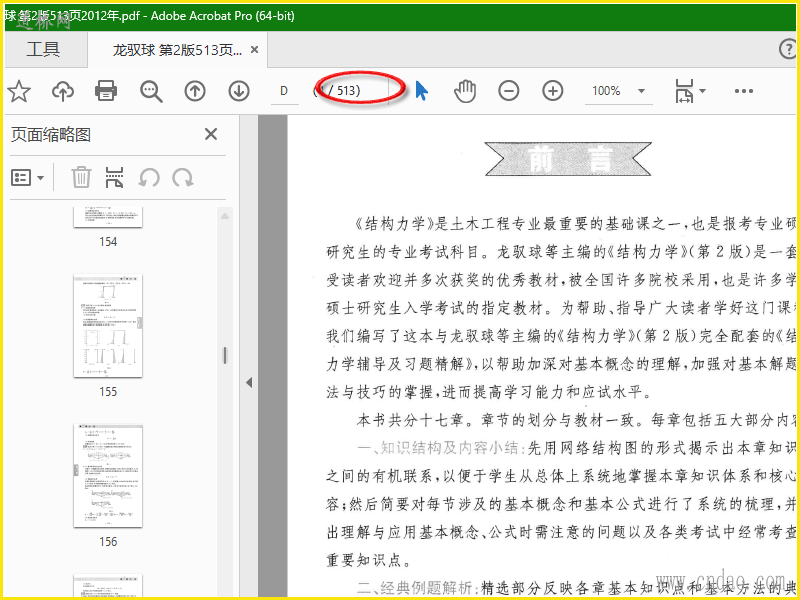Activate the hand pan tool
Image resolution: width=800 pixels, height=600 pixels.
pyautogui.click(x=465, y=91)
